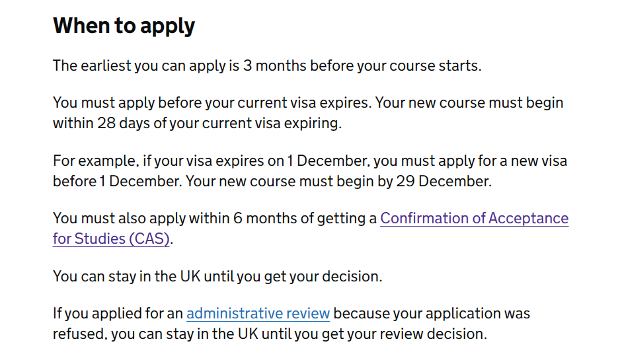Click the words "before your course starts"
This screenshot has height=364, width=622.
(x=395, y=66)
